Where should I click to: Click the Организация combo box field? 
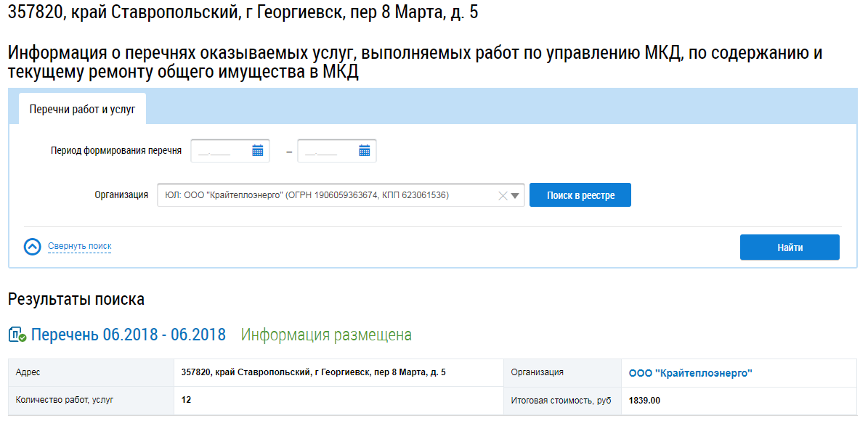[327, 195]
